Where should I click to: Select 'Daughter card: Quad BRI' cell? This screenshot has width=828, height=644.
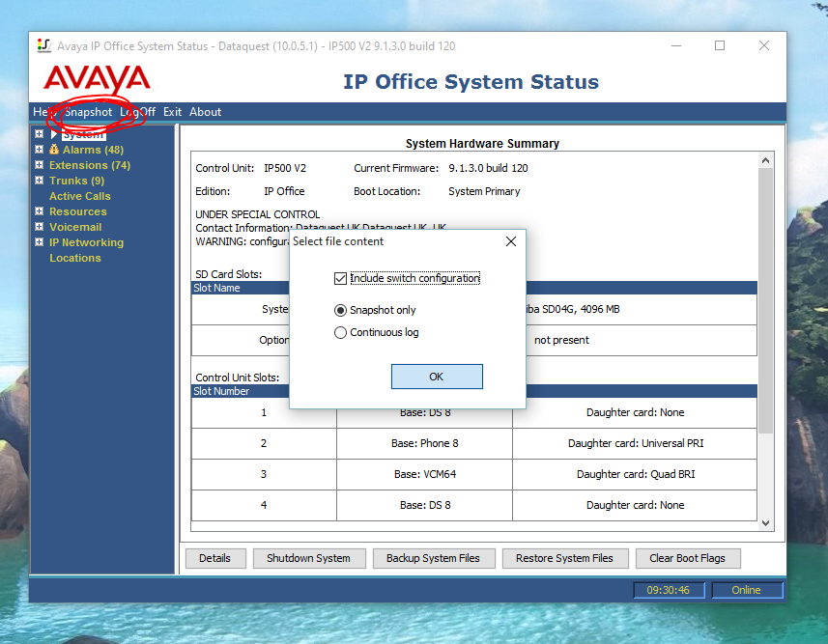pyautogui.click(x=636, y=474)
